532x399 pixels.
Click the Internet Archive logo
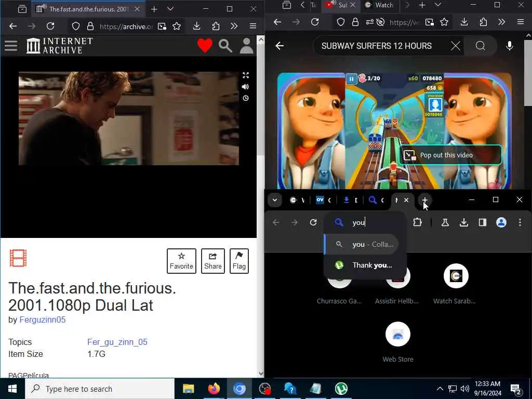coord(60,46)
